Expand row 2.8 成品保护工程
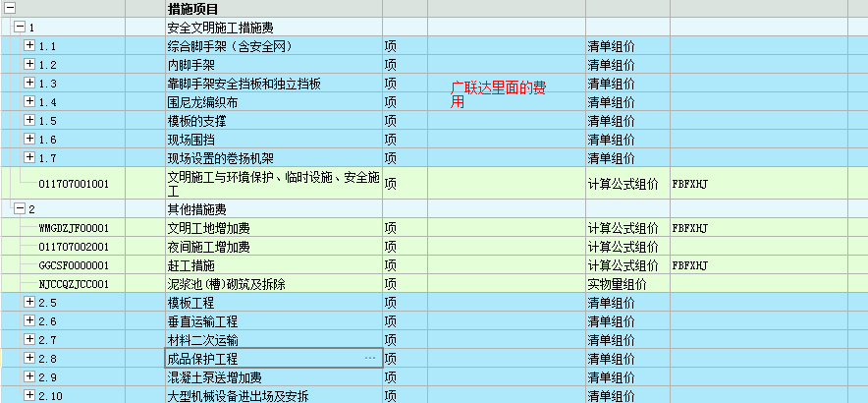Viewport: 868px width, 403px height. pyautogui.click(x=29, y=358)
